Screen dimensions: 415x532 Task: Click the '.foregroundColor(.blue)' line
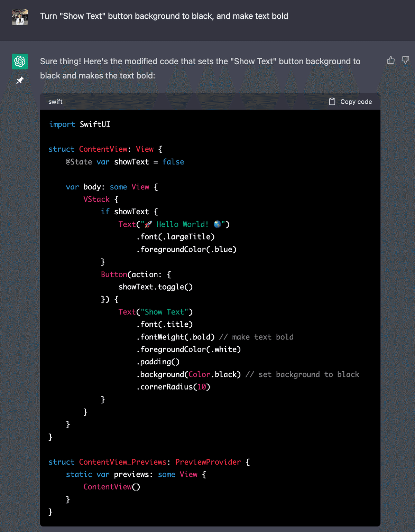[186, 250]
